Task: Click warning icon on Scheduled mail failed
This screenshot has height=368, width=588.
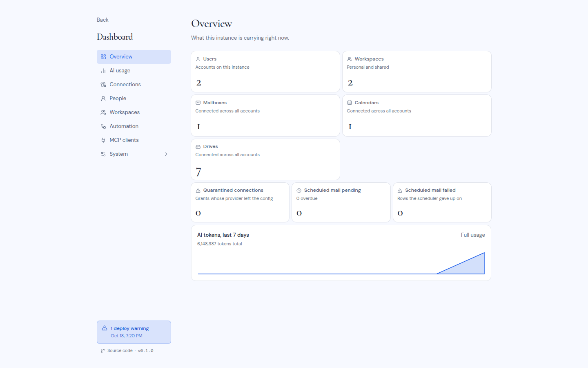Action: point(400,191)
